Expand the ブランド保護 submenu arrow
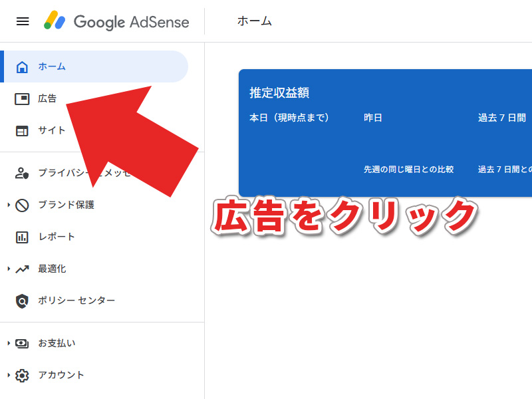The width and height of the screenshot is (532, 399). (9, 205)
